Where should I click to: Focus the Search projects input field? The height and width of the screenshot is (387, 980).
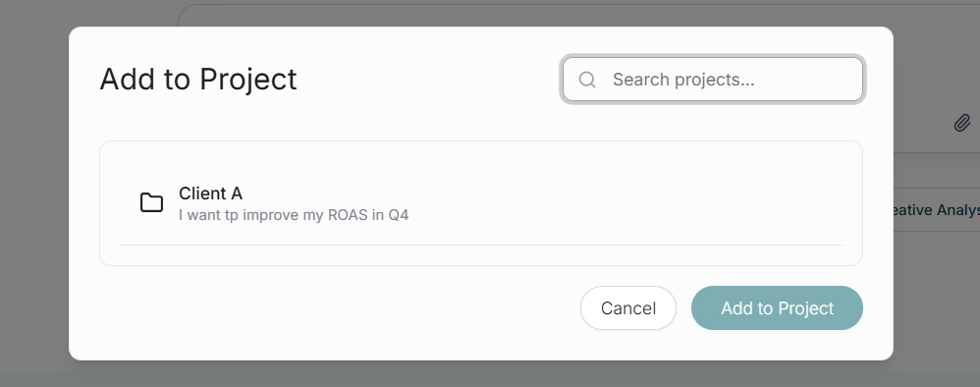pyautogui.click(x=713, y=80)
